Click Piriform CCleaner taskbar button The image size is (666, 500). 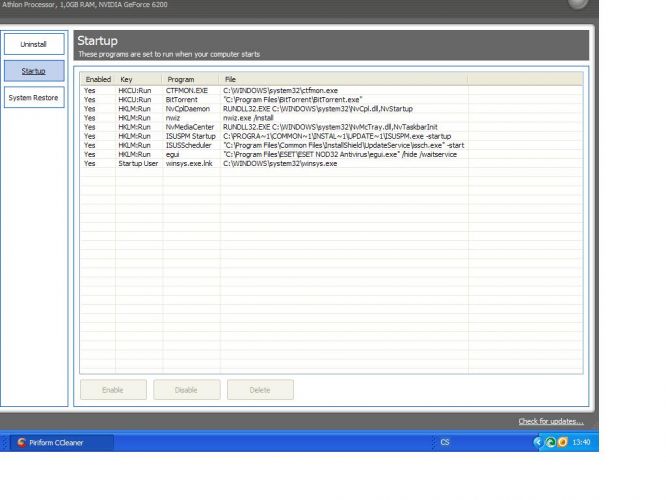[x=62, y=443]
